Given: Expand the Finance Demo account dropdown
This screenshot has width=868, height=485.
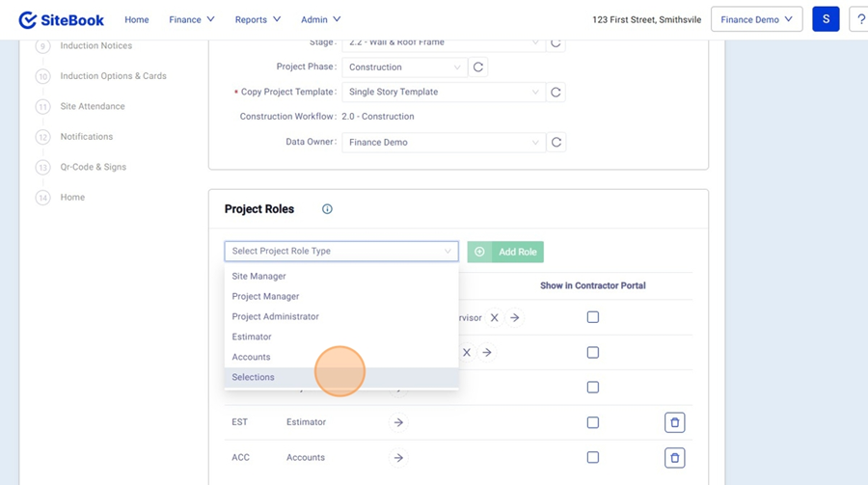Looking at the screenshot, I should (756, 19).
